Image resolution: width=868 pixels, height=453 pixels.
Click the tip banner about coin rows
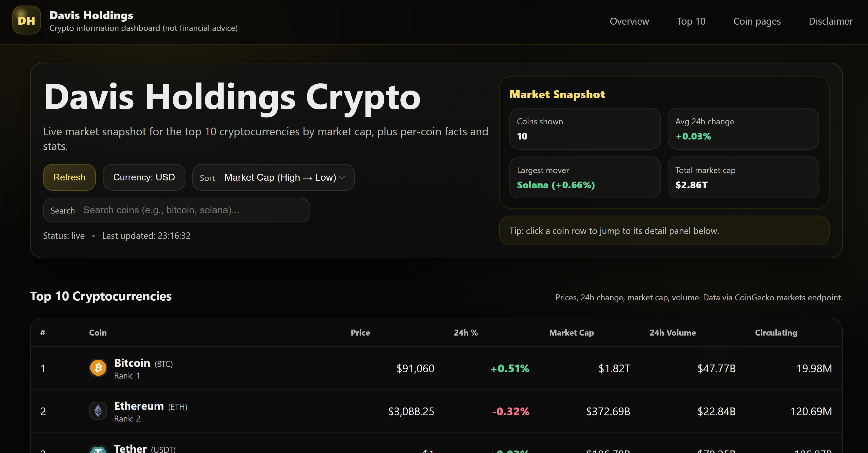pos(664,230)
